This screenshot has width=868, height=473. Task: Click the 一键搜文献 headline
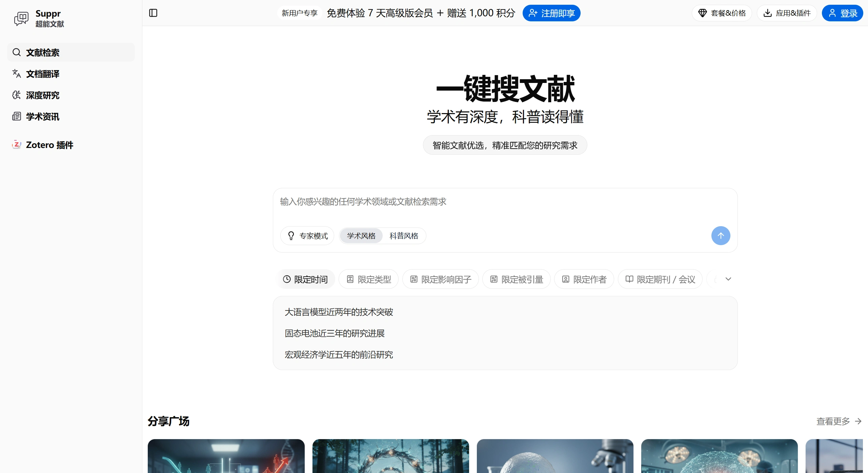(505, 89)
